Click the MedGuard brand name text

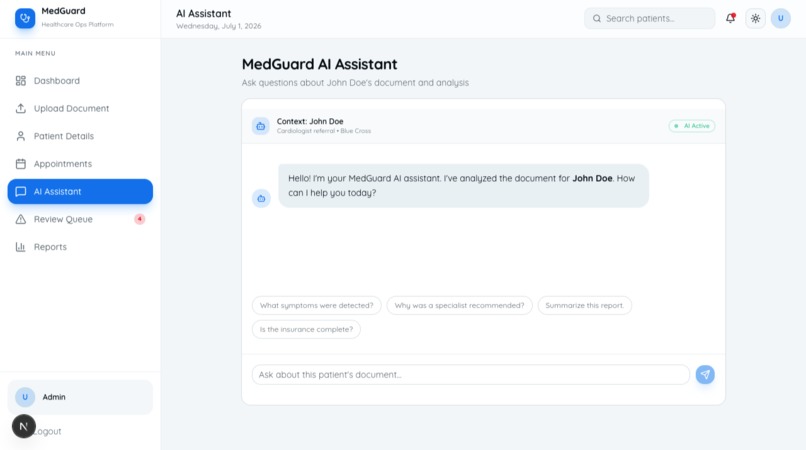(63, 11)
